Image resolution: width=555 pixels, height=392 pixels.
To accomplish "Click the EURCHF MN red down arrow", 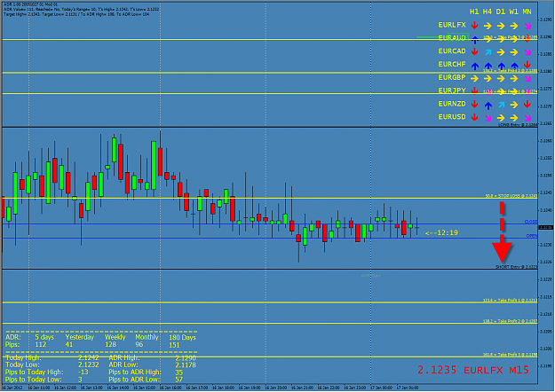I will tap(527, 65).
